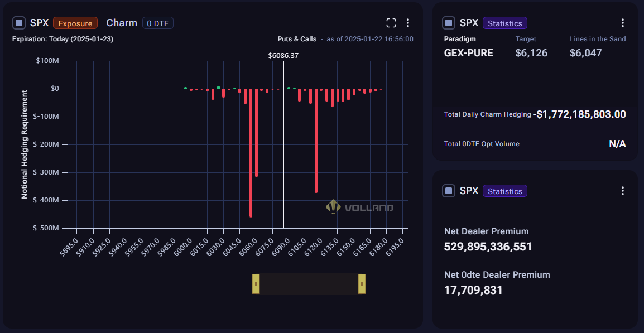Click the $6086.37 spot price label
Viewport: 644px width, 333px height.
point(283,55)
